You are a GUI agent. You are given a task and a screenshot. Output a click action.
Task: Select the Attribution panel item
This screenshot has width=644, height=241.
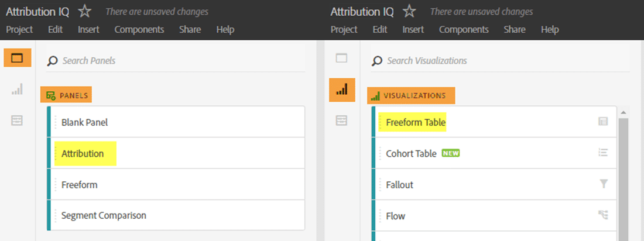(x=83, y=154)
